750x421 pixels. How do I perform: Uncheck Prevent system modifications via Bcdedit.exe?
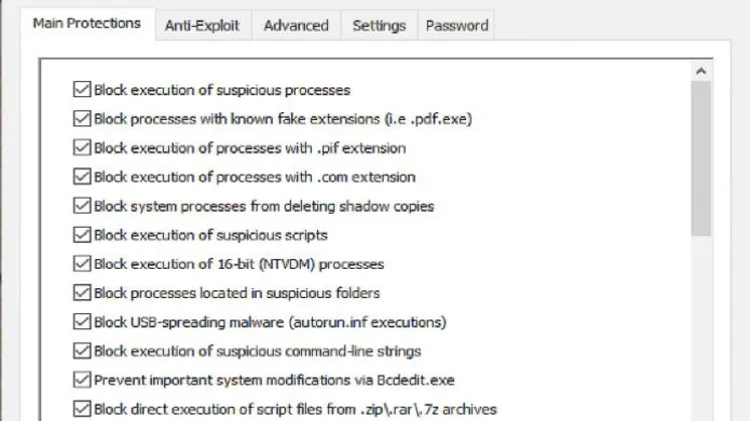pos(82,379)
